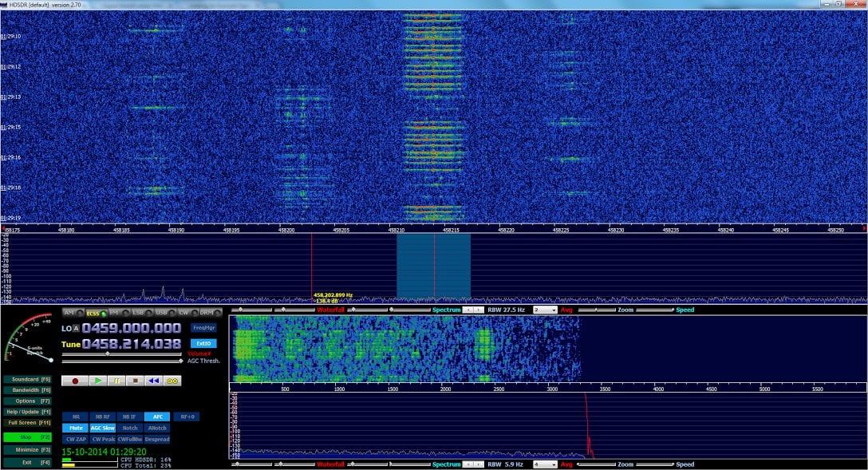Toggle the yellow loop playback icon
This screenshot has width=868, height=470.
[x=172, y=381]
